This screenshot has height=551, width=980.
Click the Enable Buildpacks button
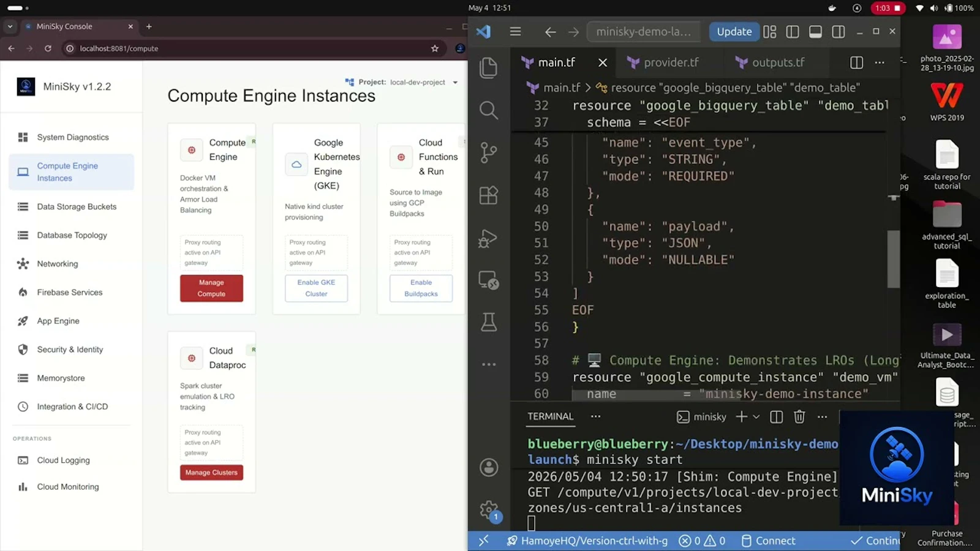pyautogui.click(x=421, y=288)
